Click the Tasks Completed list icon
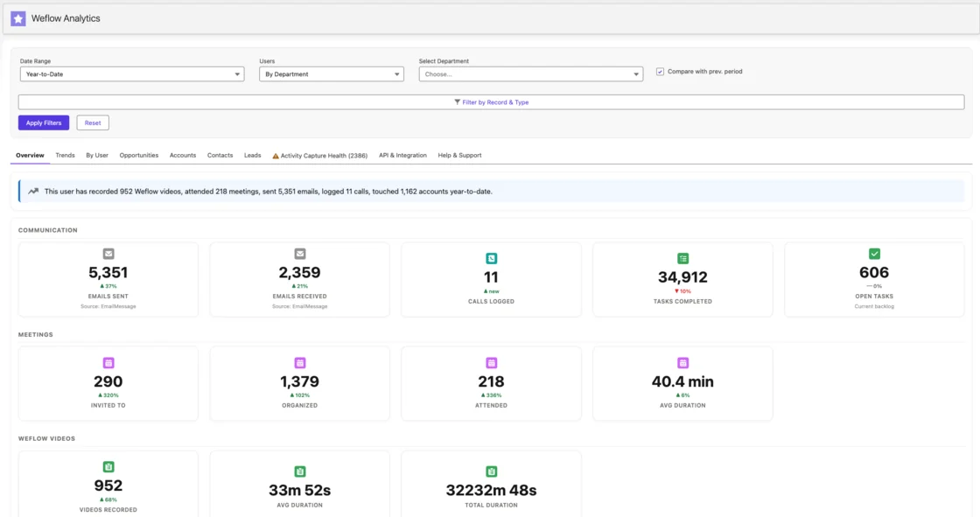 (682, 258)
